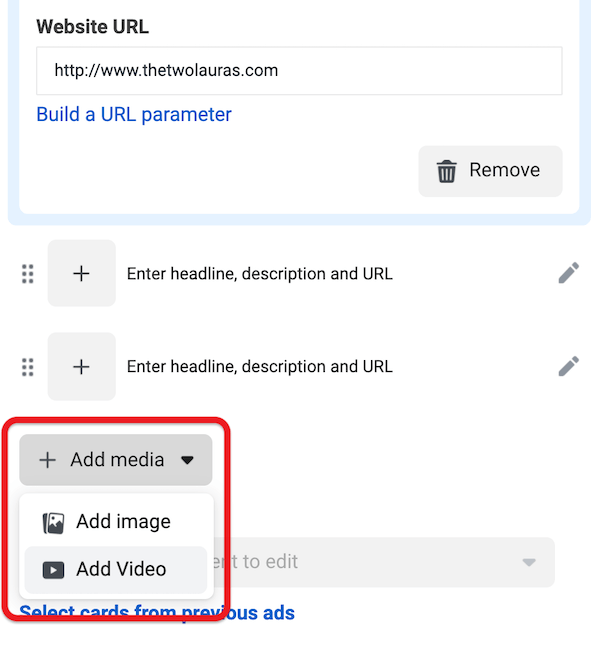Click the arrow on the disabled edit dropdown

point(529,563)
